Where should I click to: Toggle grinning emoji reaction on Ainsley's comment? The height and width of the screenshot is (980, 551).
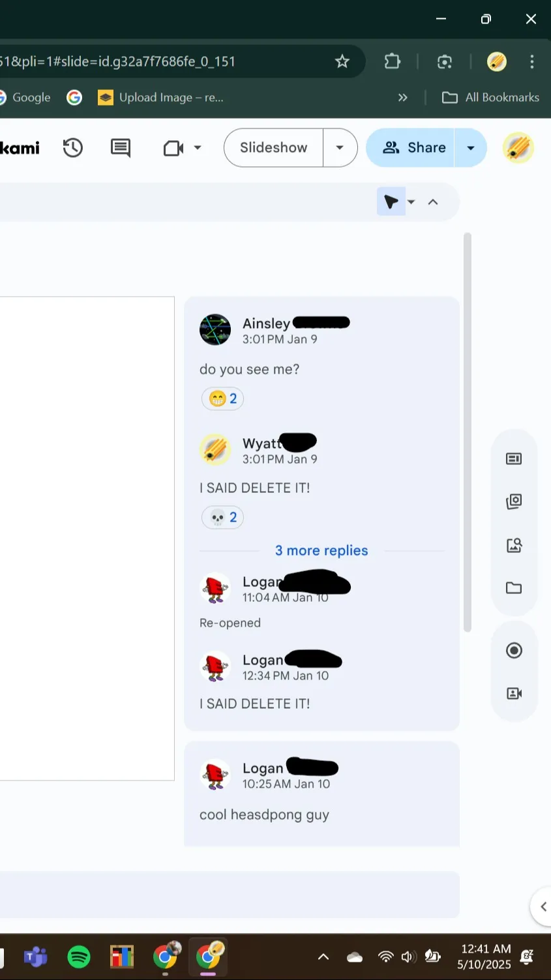tap(223, 398)
